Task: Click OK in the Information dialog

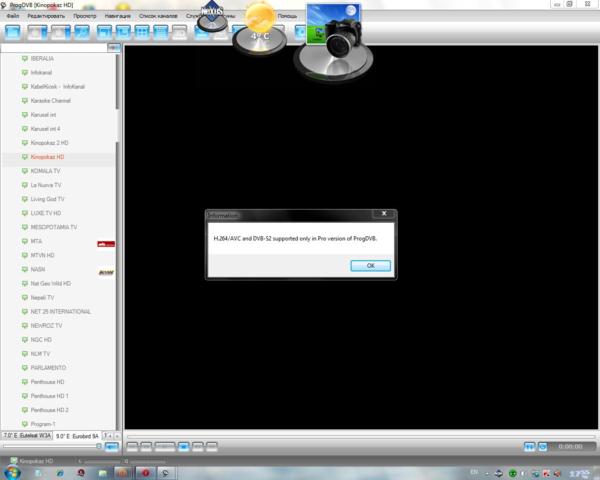Action: (370, 266)
